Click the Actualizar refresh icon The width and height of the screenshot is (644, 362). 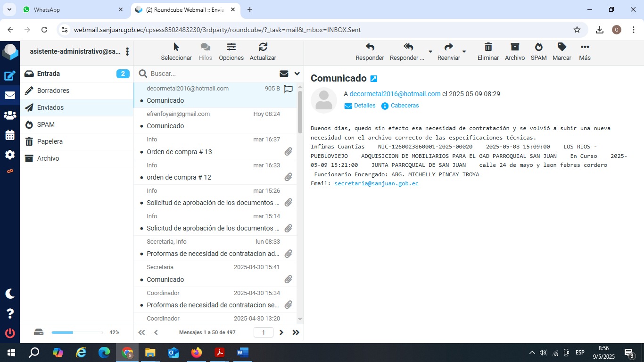click(263, 47)
